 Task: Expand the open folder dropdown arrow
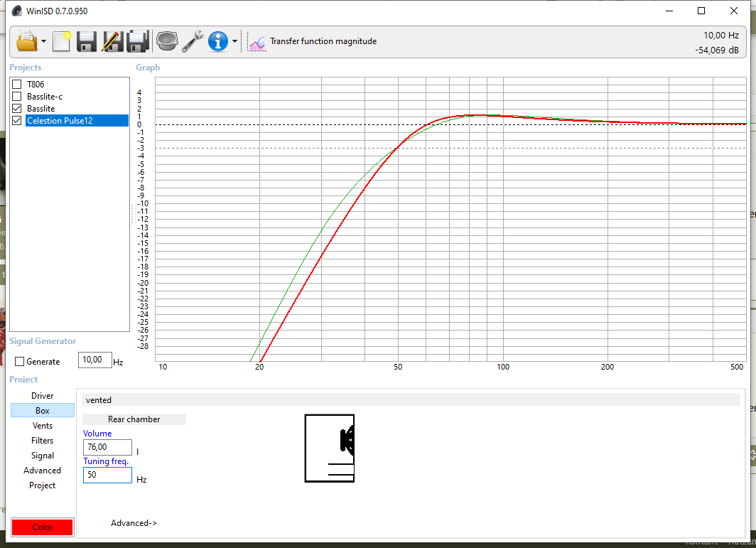click(x=44, y=42)
